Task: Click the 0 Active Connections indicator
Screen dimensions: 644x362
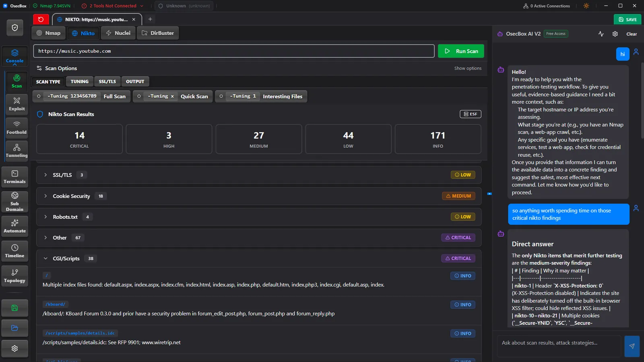Action: click(x=546, y=6)
